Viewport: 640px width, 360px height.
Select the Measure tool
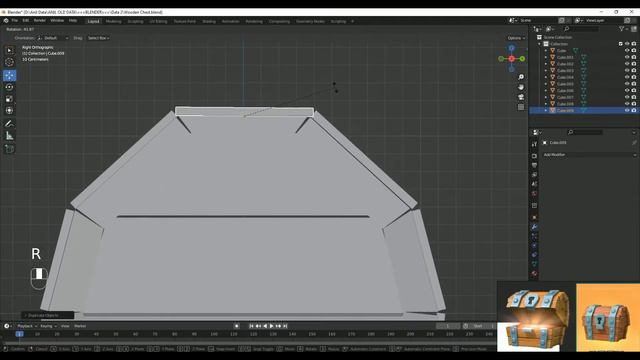click(9, 136)
